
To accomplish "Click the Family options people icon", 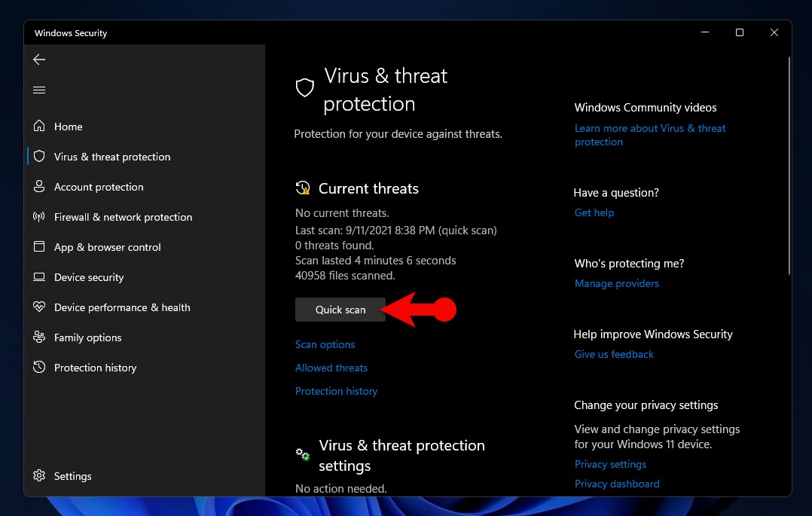I will pyautogui.click(x=39, y=337).
